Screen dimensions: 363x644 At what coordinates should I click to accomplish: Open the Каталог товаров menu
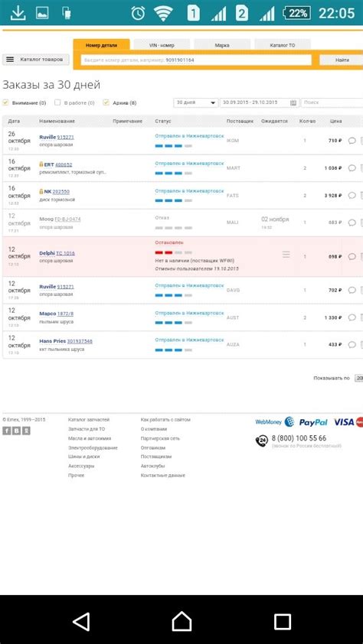tap(36, 60)
